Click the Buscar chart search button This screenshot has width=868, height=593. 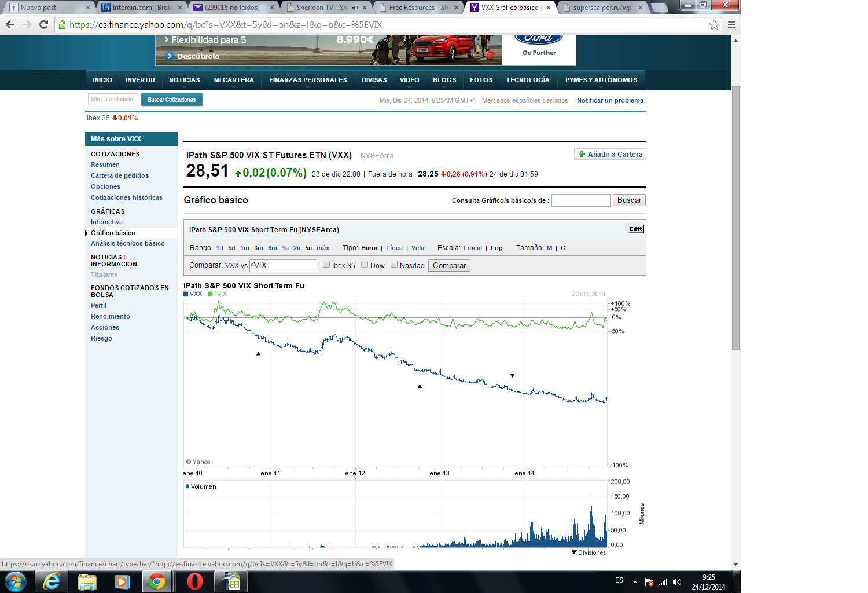pyautogui.click(x=629, y=200)
